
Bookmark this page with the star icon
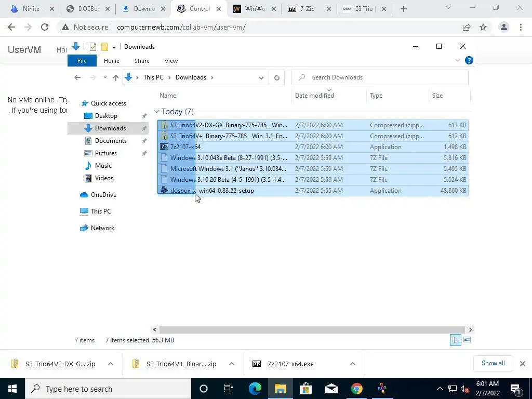tap(483, 27)
